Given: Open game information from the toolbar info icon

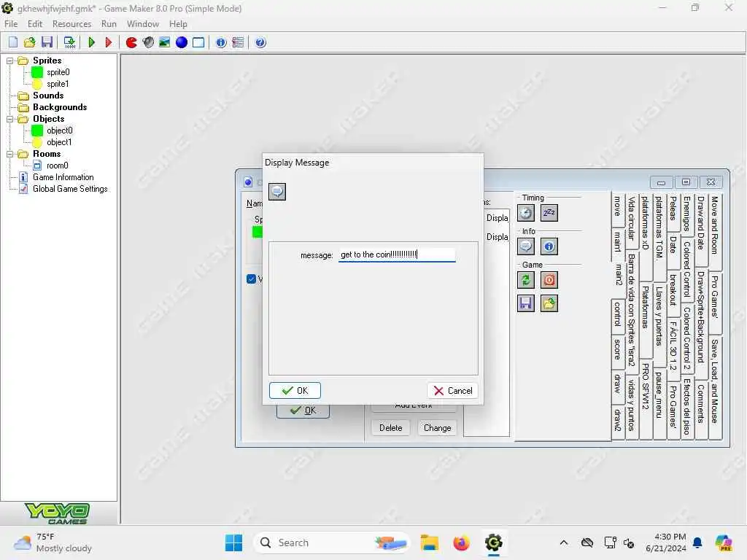Looking at the screenshot, I should pyautogui.click(x=221, y=42).
